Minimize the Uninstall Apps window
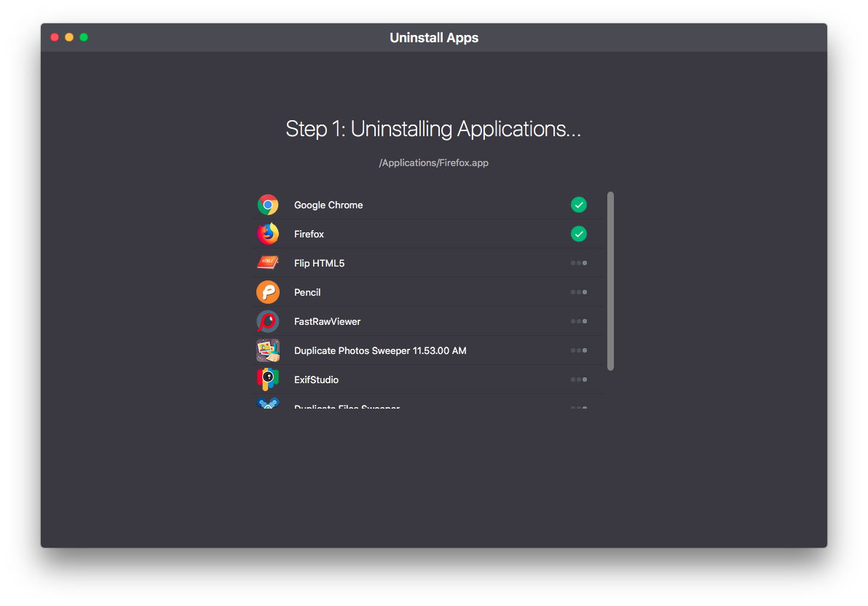The image size is (868, 606). 69,37
